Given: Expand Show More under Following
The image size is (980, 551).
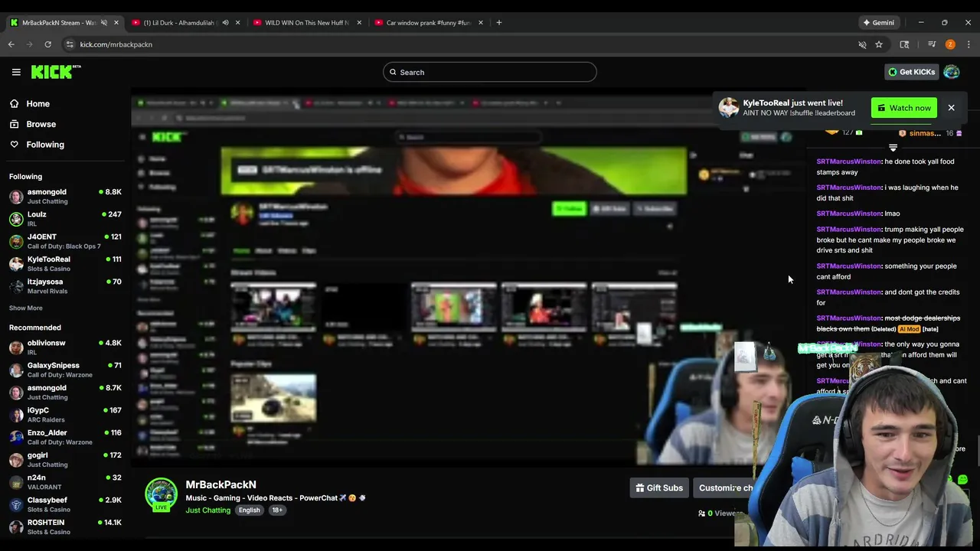Looking at the screenshot, I should click(x=26, y=308).
